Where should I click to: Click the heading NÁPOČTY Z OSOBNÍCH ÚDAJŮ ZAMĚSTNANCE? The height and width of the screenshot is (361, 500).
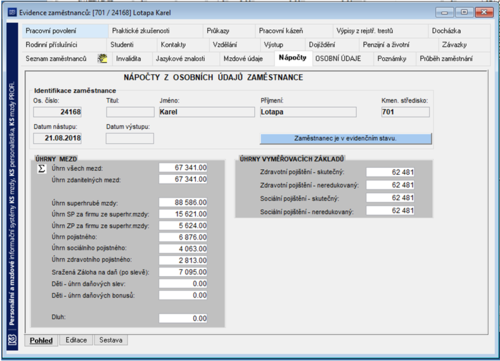click(213, 77)
